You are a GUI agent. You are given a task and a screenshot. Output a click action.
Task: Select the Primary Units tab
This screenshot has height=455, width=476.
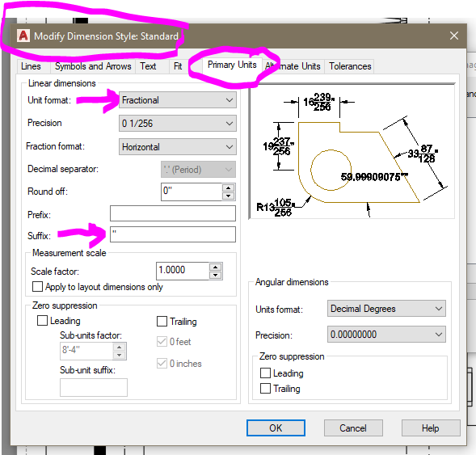[x=232, y=65]
